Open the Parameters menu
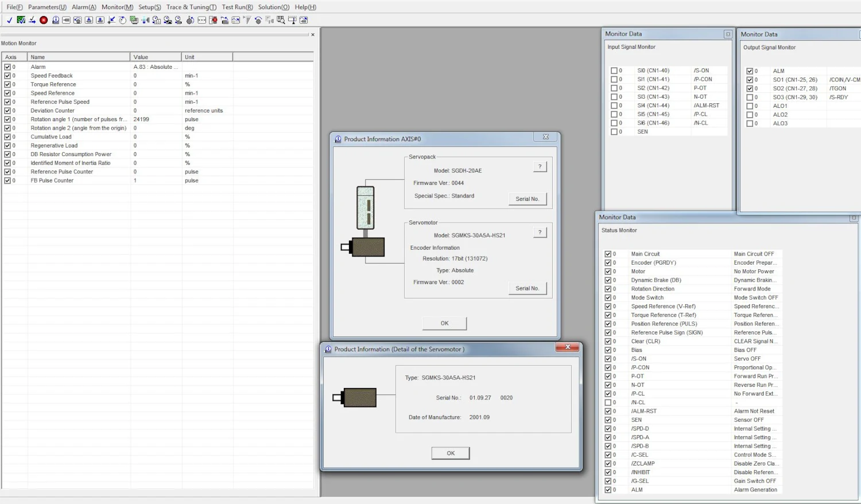This screenshot has height=504, width=861. pyautogui.click(x=47, y=7)
